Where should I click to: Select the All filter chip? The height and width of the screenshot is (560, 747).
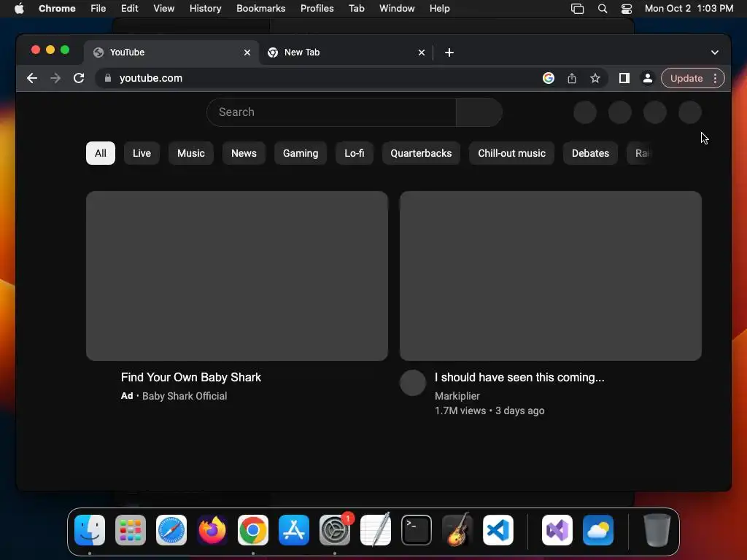(101, 153)
